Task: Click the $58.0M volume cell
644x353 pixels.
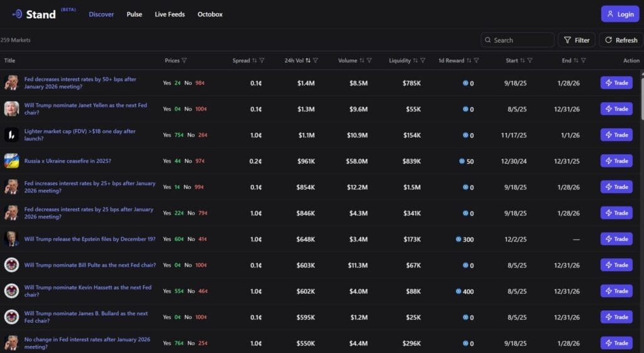Action: [357, 161]
